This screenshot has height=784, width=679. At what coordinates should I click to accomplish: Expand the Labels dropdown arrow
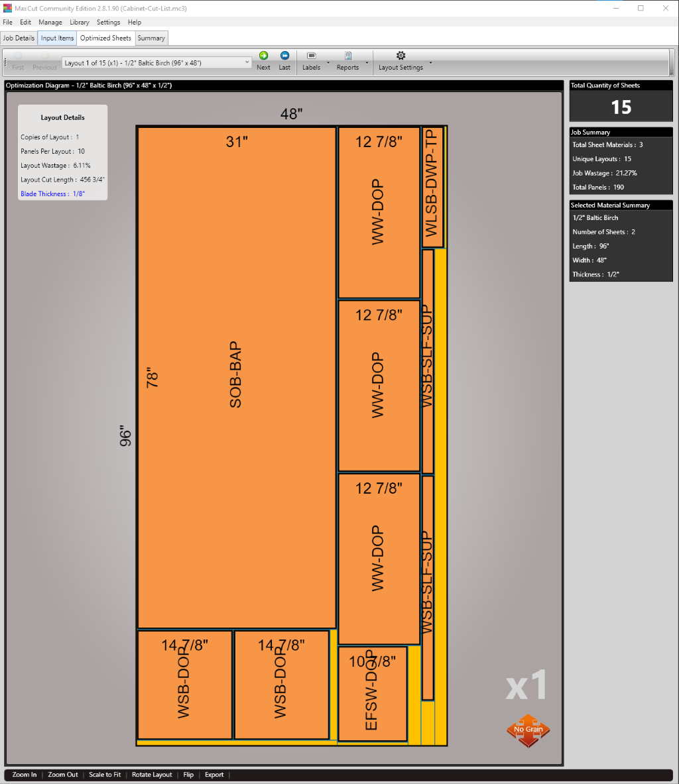point(328,62)
